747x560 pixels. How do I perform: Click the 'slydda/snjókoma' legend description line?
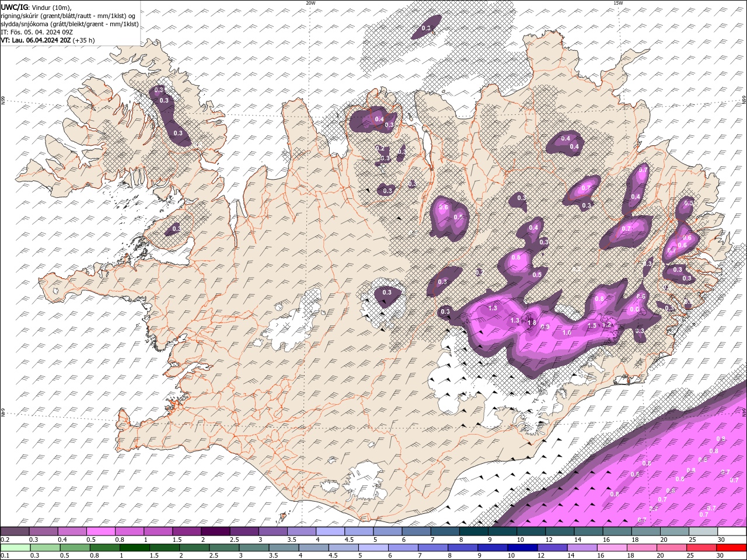(x=69, y=24)
